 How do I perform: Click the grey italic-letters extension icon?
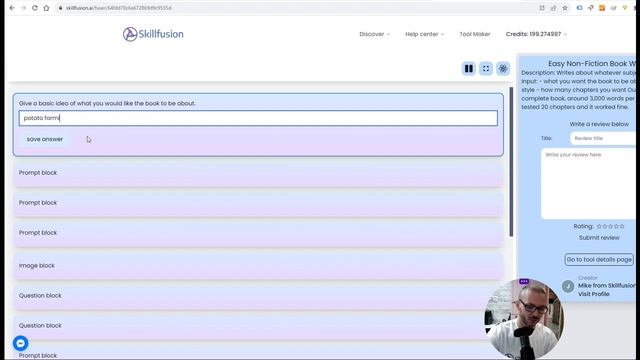pyautogui.click(x=613, y=8)
